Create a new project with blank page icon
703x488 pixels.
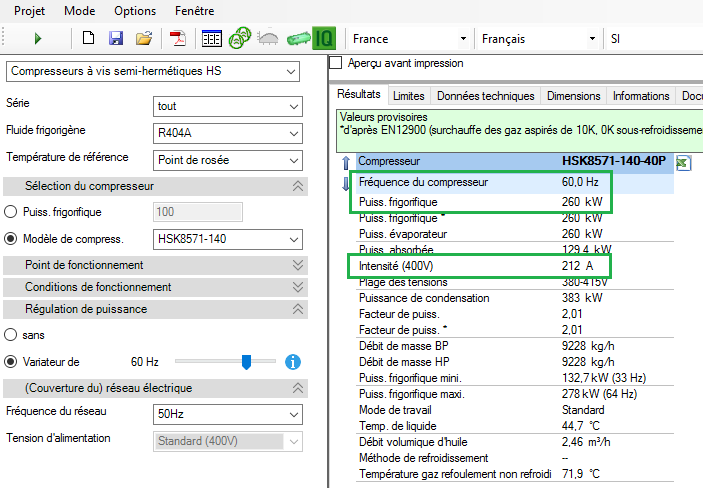(89, 39)
